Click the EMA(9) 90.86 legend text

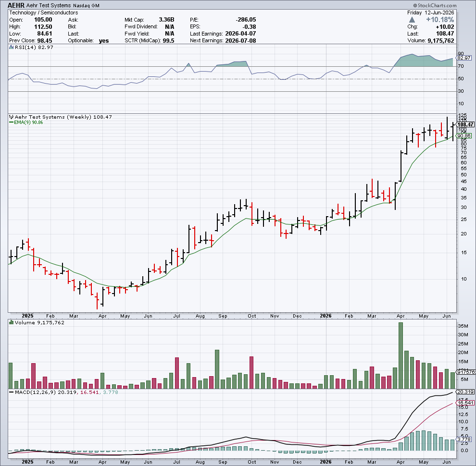(28, 122)
